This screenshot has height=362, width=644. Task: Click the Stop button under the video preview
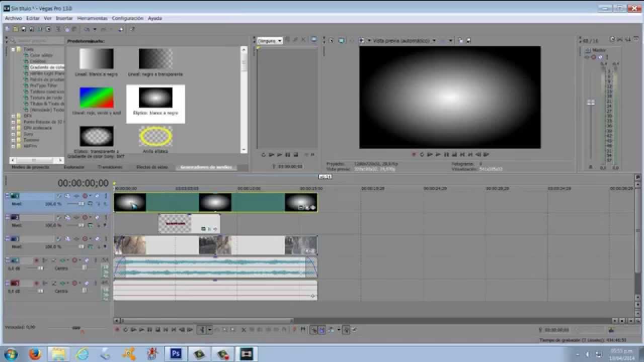pyautogui.click(x=454, y=154)
